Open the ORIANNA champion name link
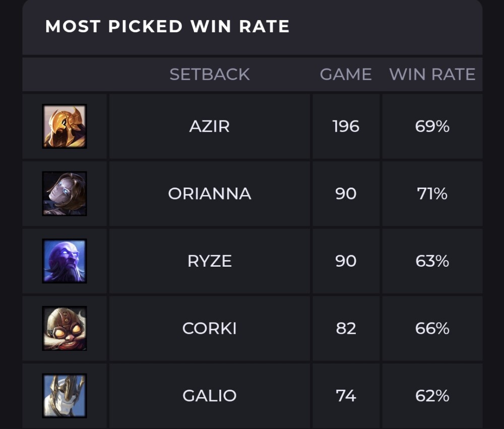504x429 pixels. click(x=210, y=194)
